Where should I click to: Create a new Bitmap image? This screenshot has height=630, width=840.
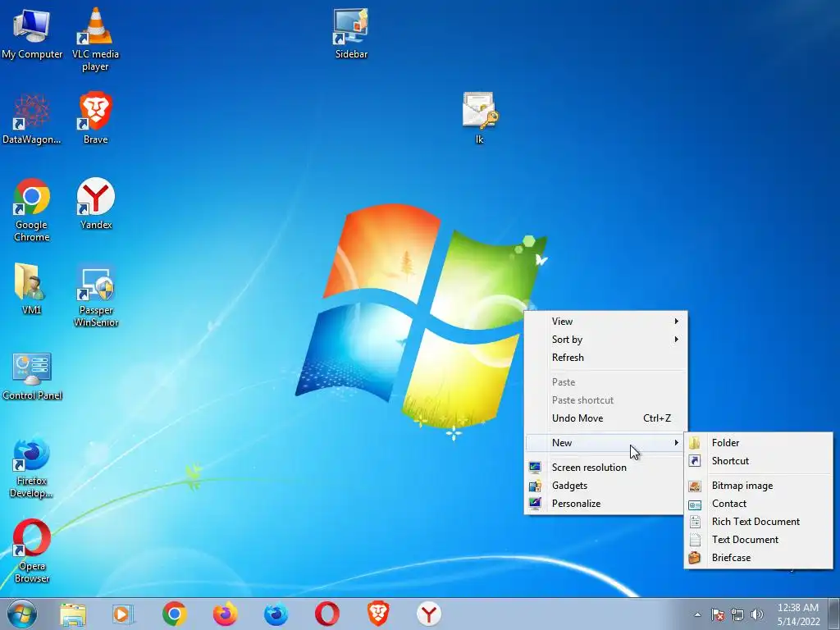(x=759, y=486)
